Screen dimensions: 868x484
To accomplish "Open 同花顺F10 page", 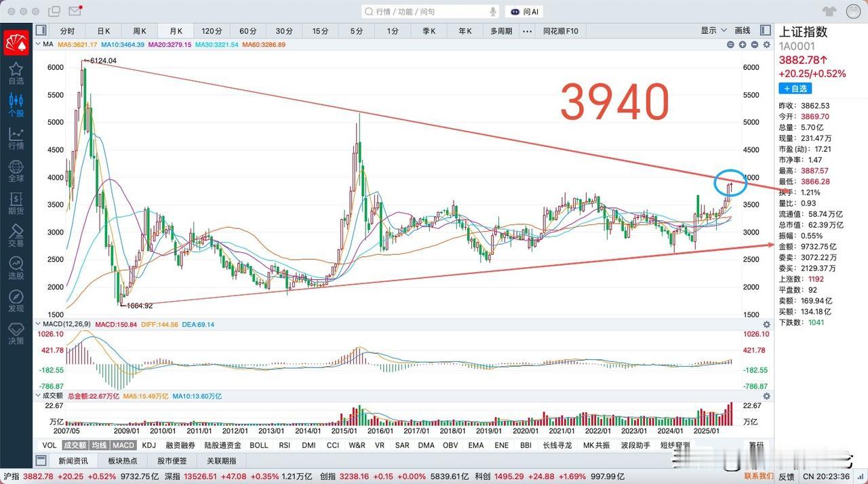I will (560, 31).
